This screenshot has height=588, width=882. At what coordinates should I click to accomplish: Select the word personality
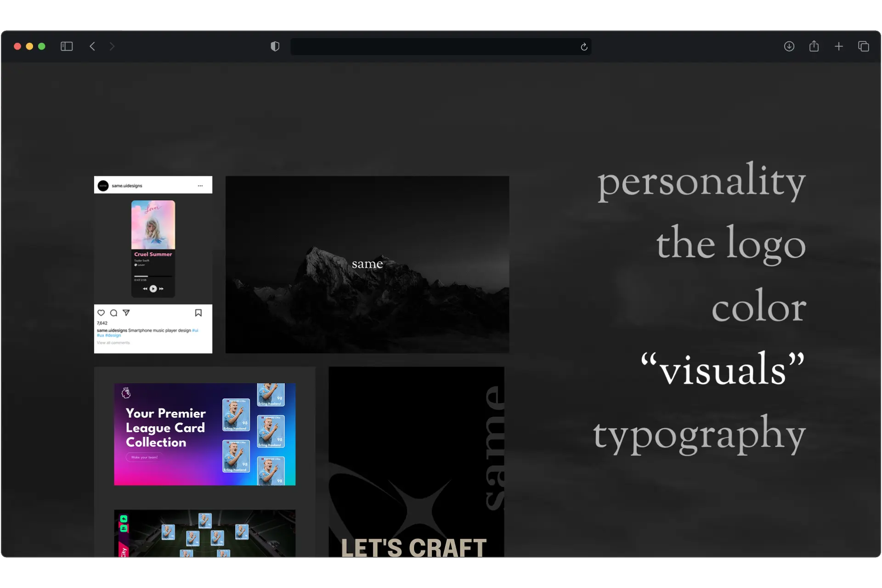[701, 181]
